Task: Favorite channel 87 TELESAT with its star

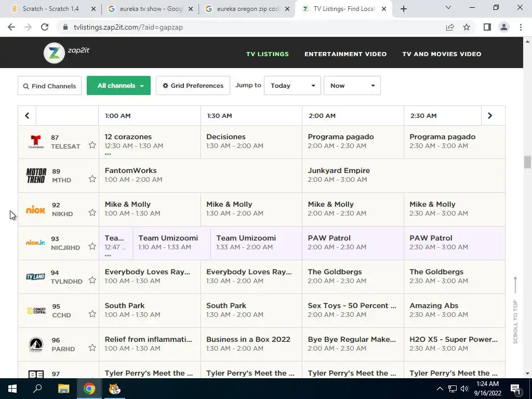Action: click(x=92, y=145)
